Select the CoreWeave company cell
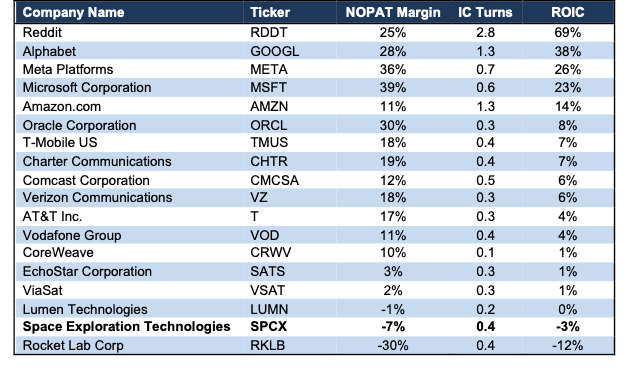The width and height of the screenshot is (630, 374). tap(58, 253)
